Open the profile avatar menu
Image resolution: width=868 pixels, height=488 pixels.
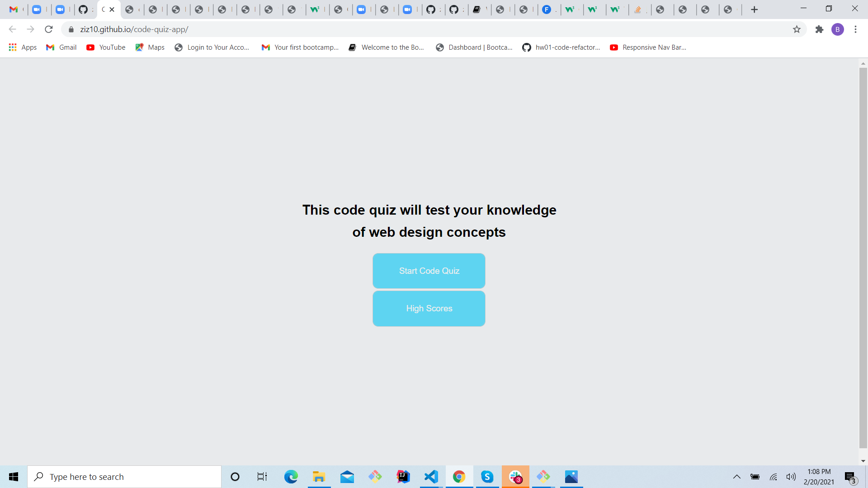(x=838, y=29)
